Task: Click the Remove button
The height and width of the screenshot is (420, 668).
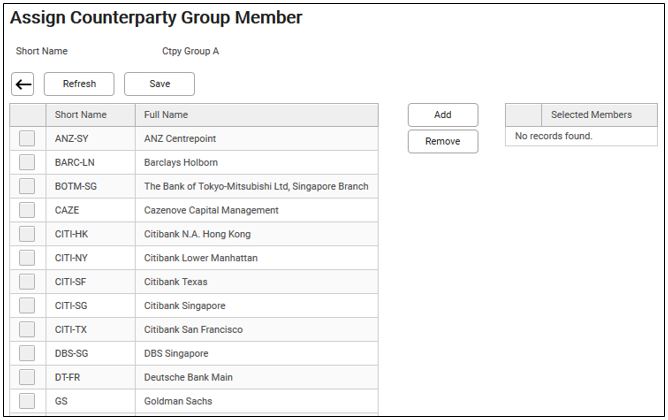Action: 442,141
